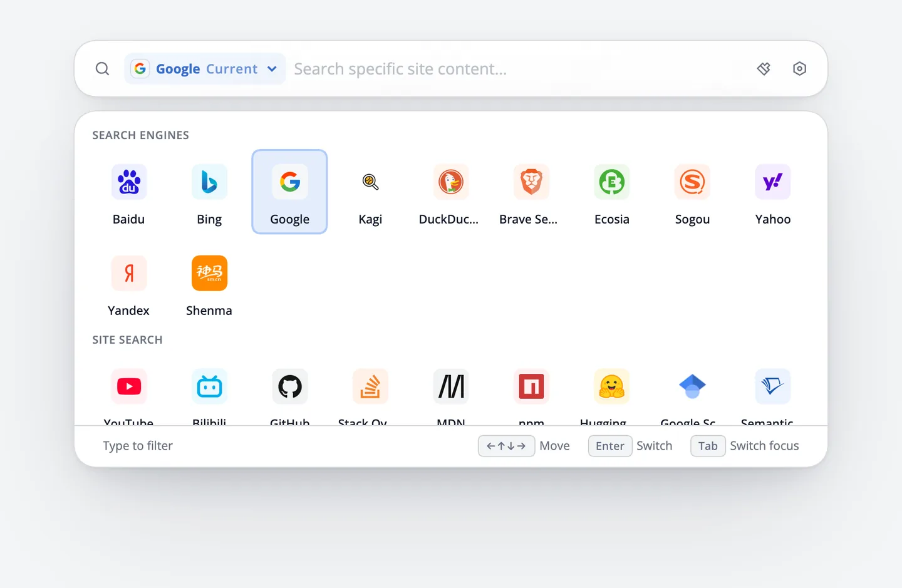902x588 pixels.
Task: Click the Enter key hint button
Action: pyautogui.click(x=610, y=446)
